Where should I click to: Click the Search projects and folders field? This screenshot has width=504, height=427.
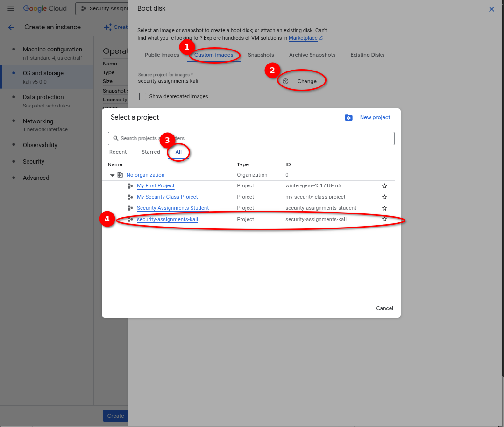pos(251,138)
